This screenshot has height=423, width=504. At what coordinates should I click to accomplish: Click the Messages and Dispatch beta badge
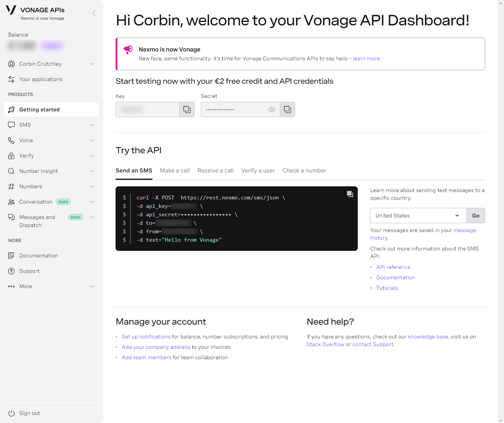(76, 217)
